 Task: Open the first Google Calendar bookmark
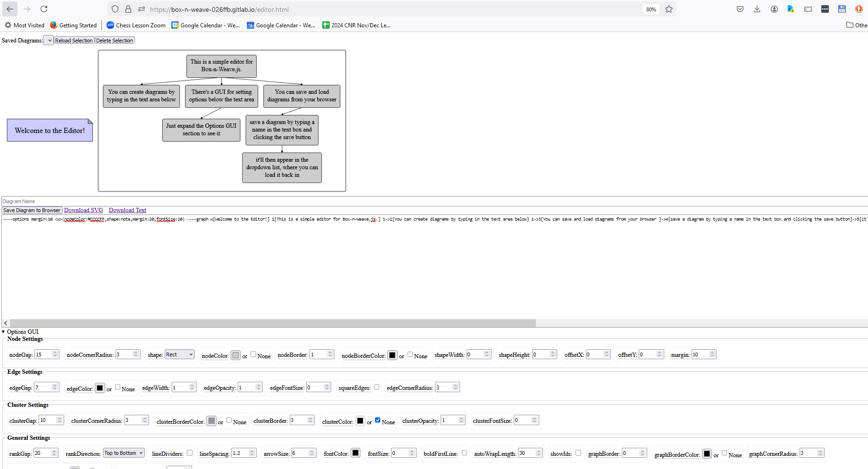pyautogui.click(x=206, y=25)
